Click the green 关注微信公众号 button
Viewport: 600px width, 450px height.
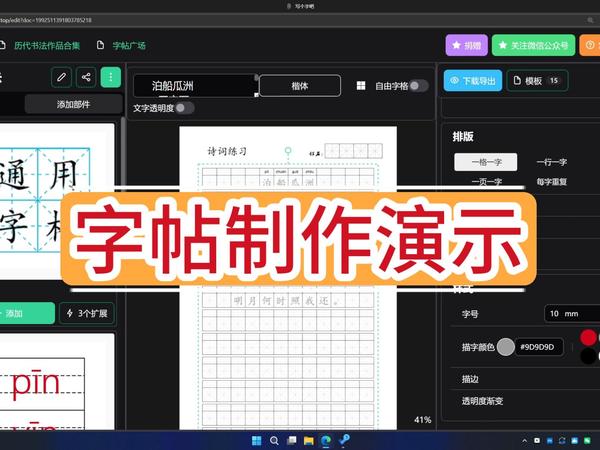533,45
